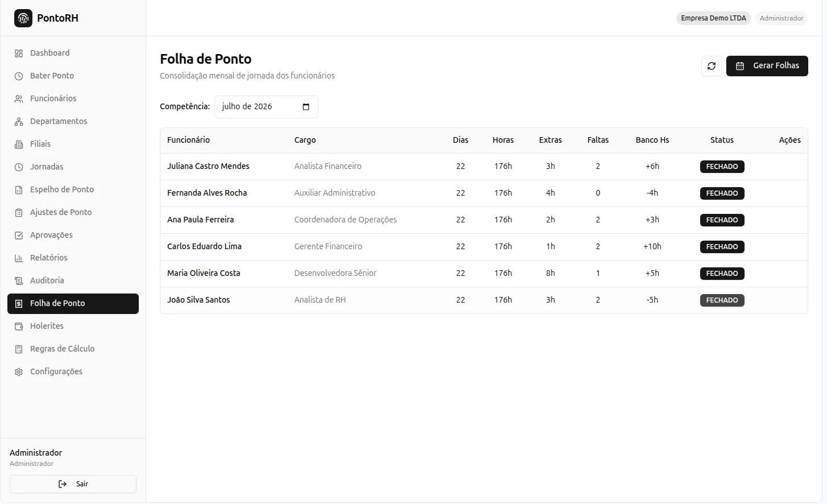Click the Configurações gear icon
The image size is (827, 504).
pos(19,371)
